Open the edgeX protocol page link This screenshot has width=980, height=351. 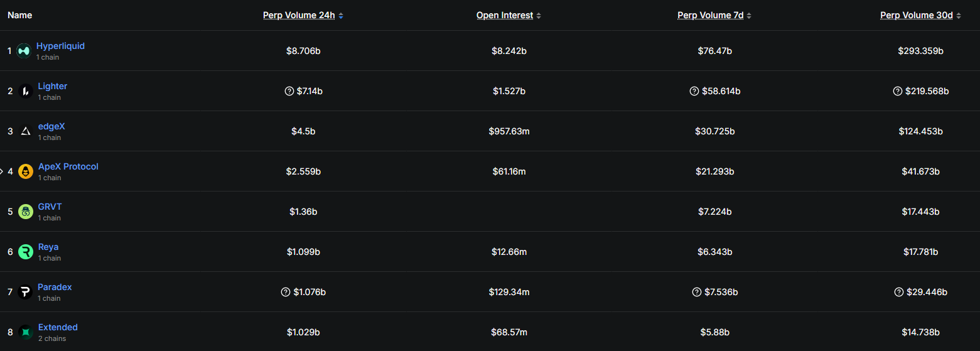click(x=51, y=126)
